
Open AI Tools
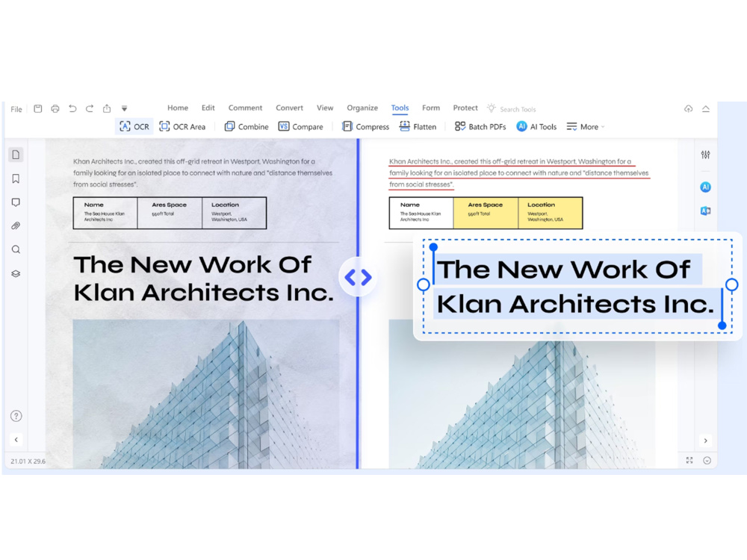[x=536, y=127]
